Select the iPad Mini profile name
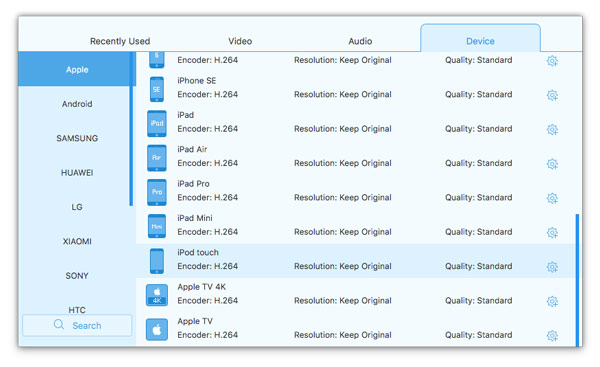The height and width of the screenshot is (367, 600). (195, 218)
